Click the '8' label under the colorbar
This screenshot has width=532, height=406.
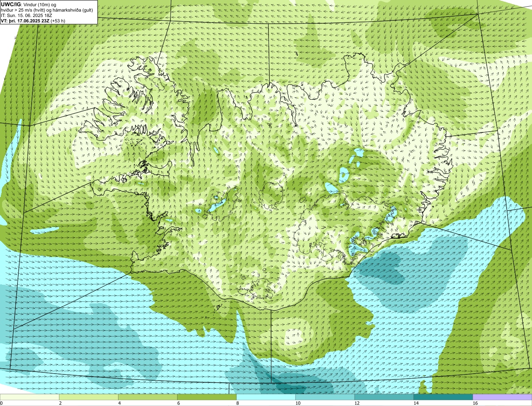(x=237, y=403)
